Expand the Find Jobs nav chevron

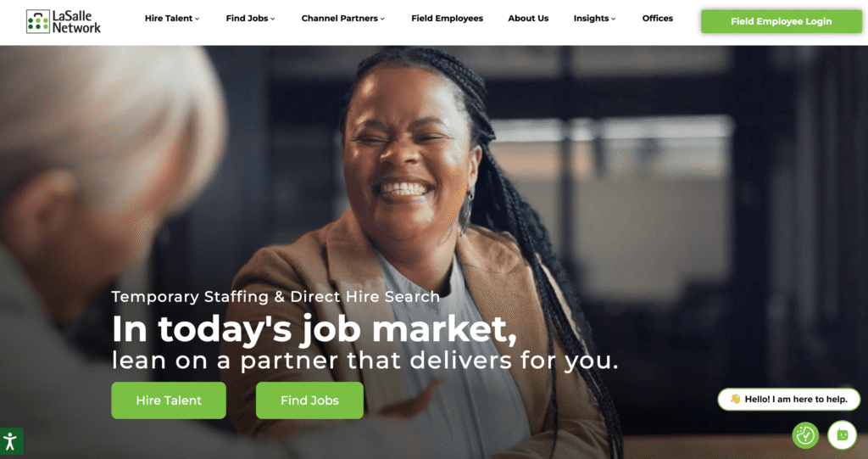pyautogui.click(x=272, y=19)
